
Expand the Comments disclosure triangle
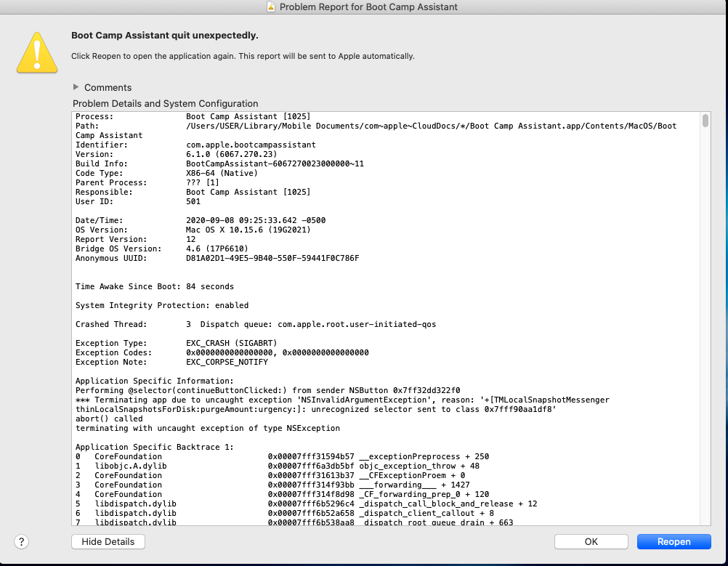76,87
